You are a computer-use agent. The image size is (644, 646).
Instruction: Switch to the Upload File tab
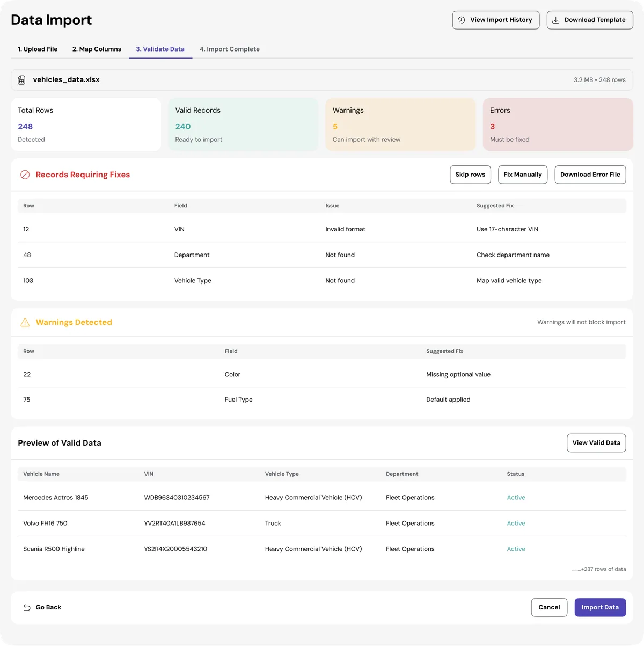coord(38,49)
